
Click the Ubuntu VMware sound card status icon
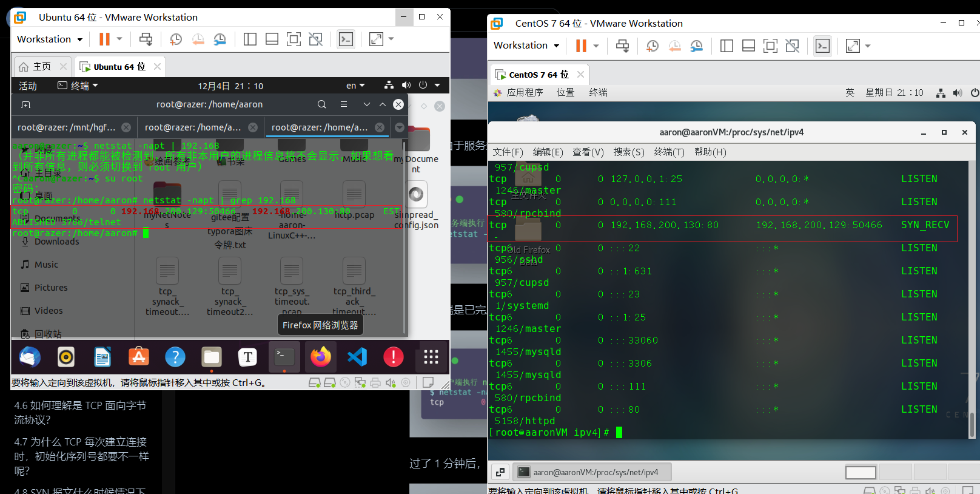click(x=391, y=383)
